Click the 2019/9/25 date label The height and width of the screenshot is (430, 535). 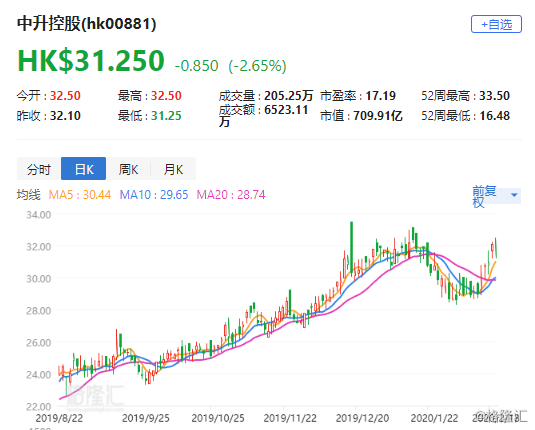pos(146,418)
